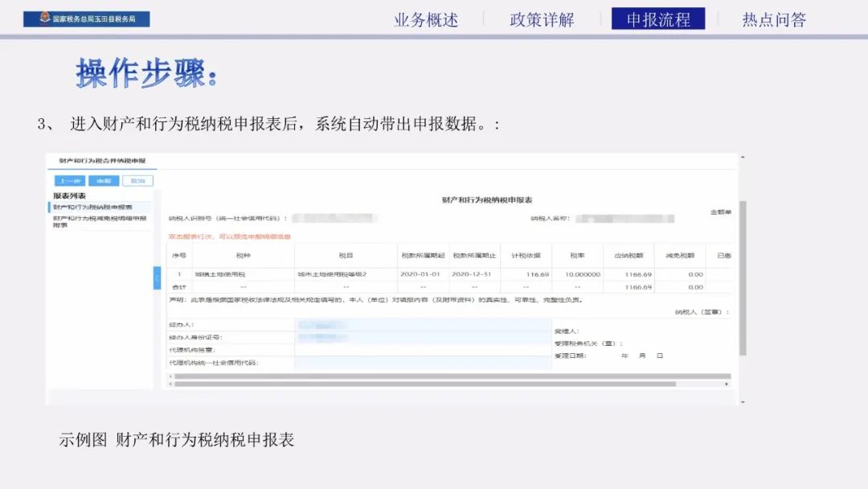868x489 pixels.
Task: Click the 序号 column header
Action: [179, 256]
